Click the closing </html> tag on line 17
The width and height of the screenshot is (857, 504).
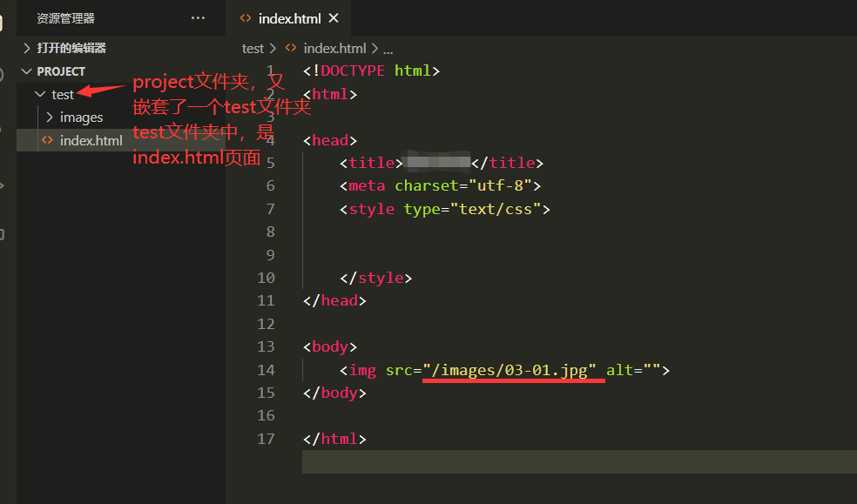point(334,439)
